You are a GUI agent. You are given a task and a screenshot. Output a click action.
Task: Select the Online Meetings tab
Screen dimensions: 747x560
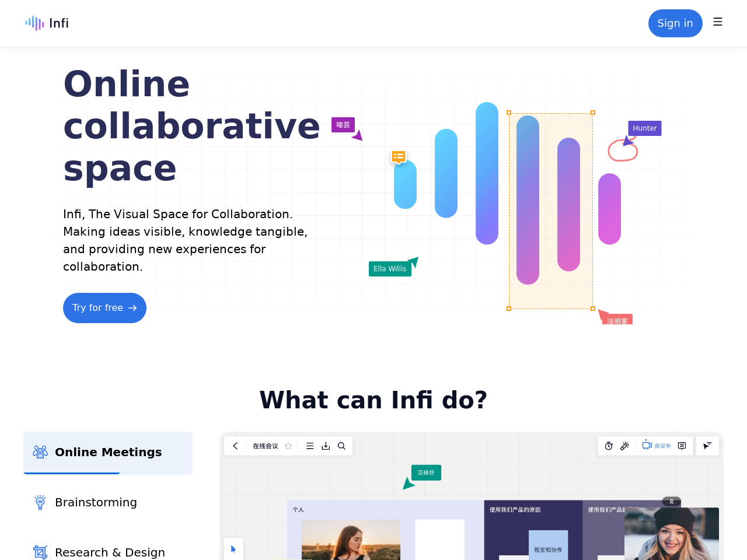(x=108, y=453)
